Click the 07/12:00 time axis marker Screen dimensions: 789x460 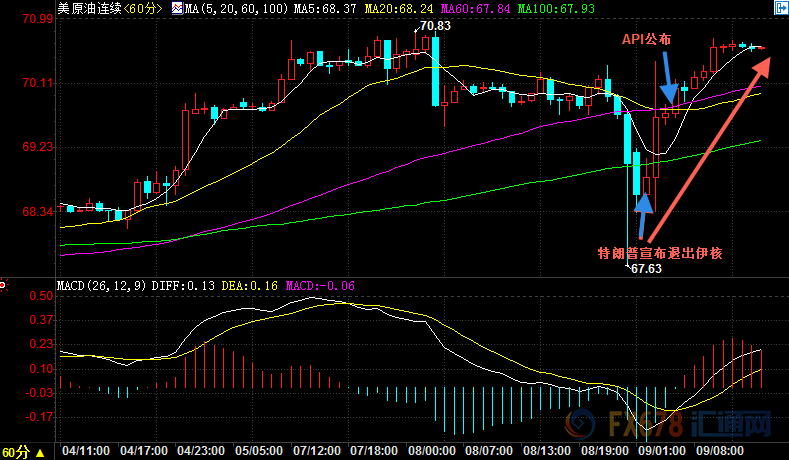317,451
